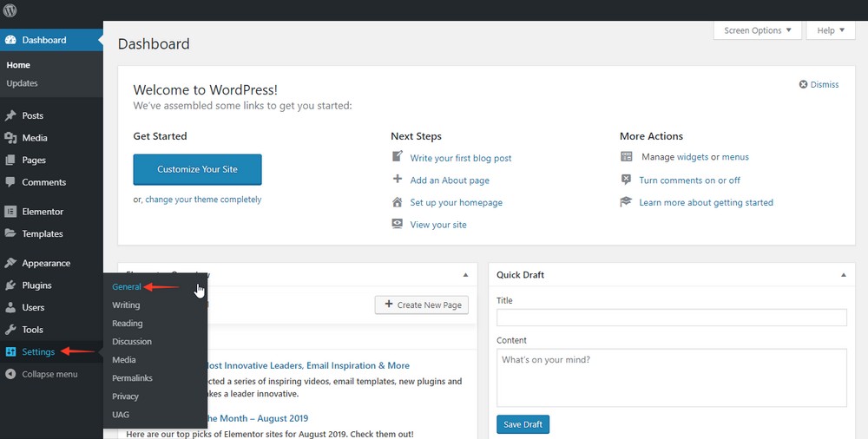Click the Dismiss X icon

tap(803, 85)
